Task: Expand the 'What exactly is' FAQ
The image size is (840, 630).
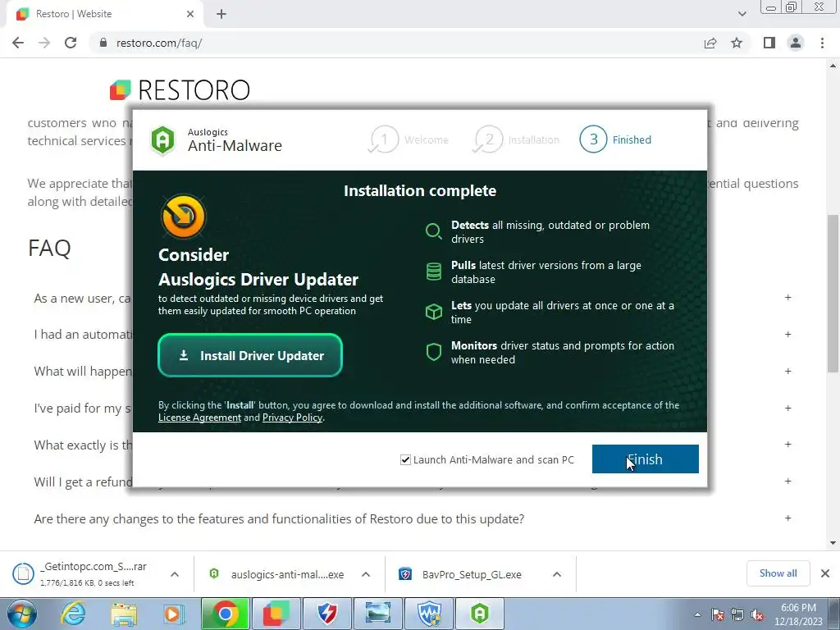Action: (787, 445)
